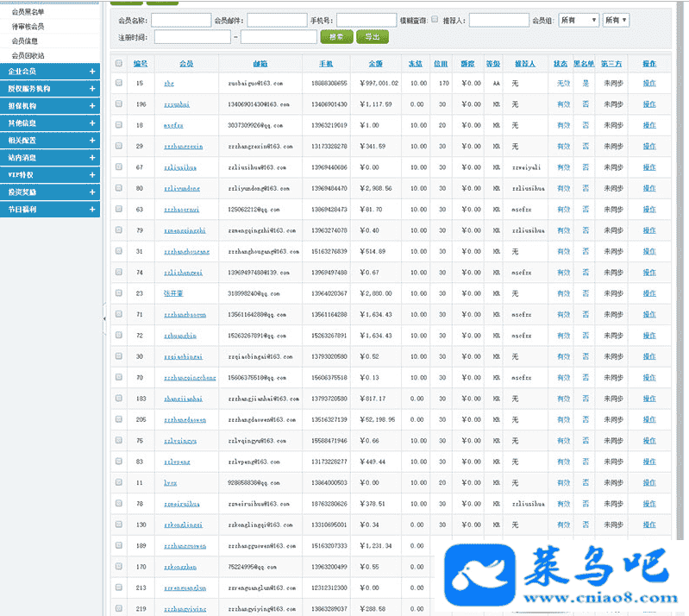Open 会员回收站 in the sidebar menu
Viewport: 689px width, 616px height.
[x=28, y=55]
